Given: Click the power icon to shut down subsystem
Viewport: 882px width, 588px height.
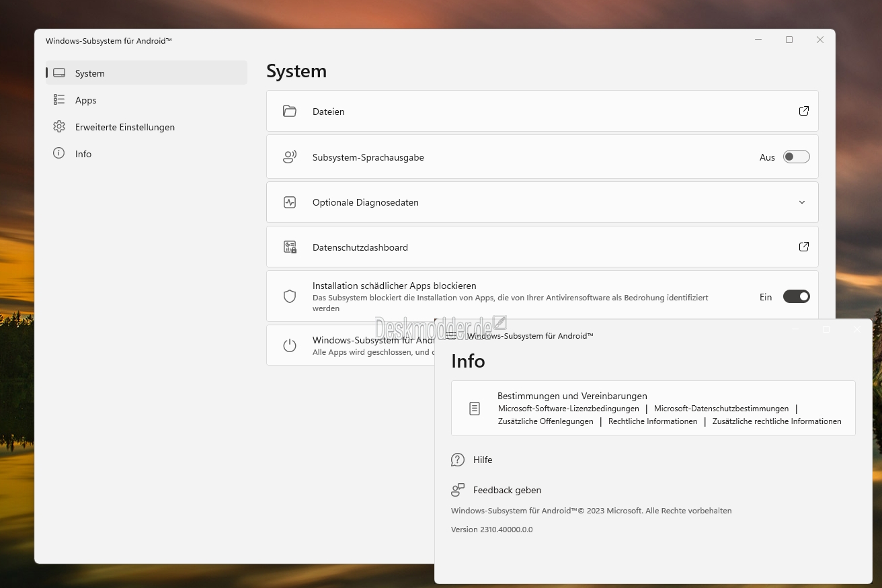Looking at the screenshot, I should [290, 345].
